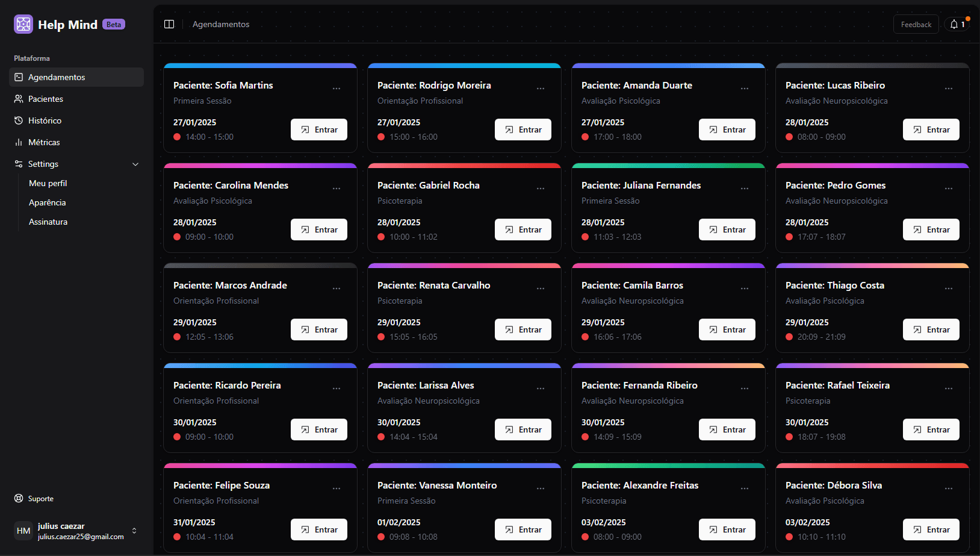Collapse the Settings section chevron
Image resolution: width=980 pixels, height=556 pixels.
135,164
